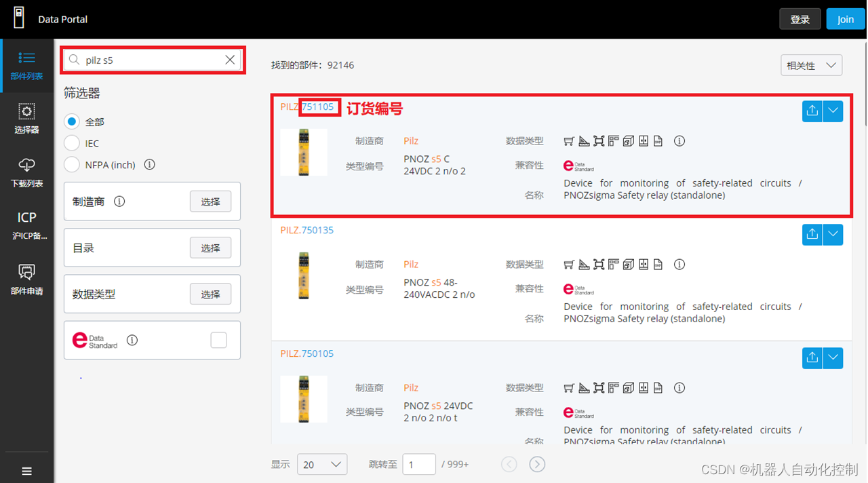868x483 pixels.
Task: Click 选择 for the 数据类型 filter
Action: [x=210, y=294]
